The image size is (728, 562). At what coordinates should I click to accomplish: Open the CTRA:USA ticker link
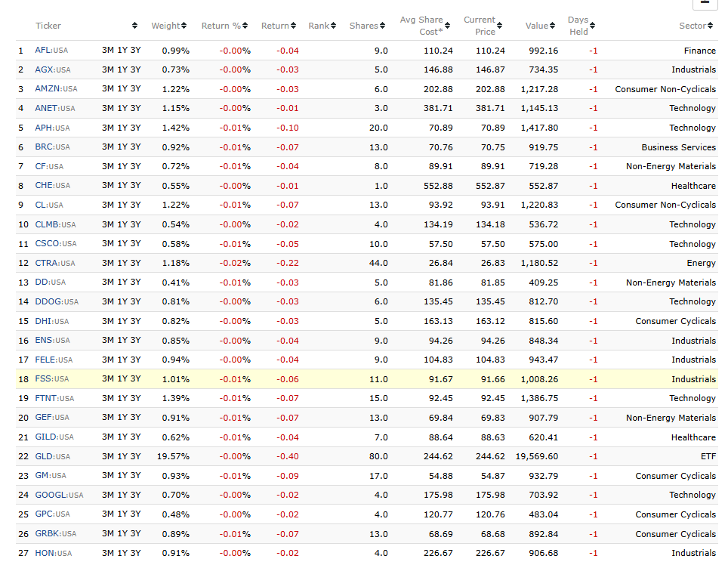click(55, 263)
